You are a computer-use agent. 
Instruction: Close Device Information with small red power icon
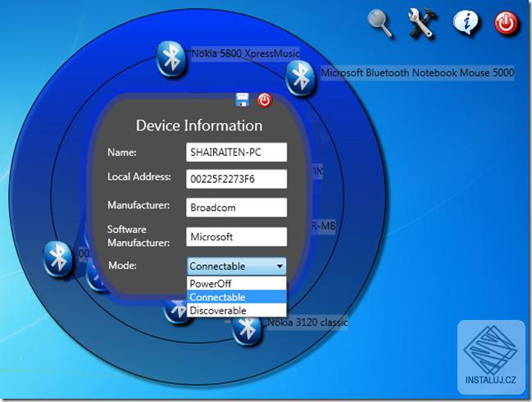[264, 100]
